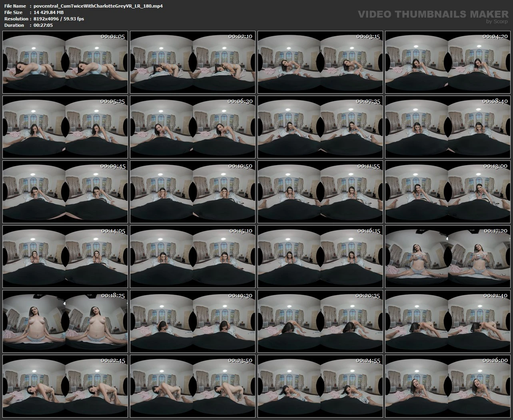
Task: Click the thumbnail marked 00:10:50
Action: (193, 192)
